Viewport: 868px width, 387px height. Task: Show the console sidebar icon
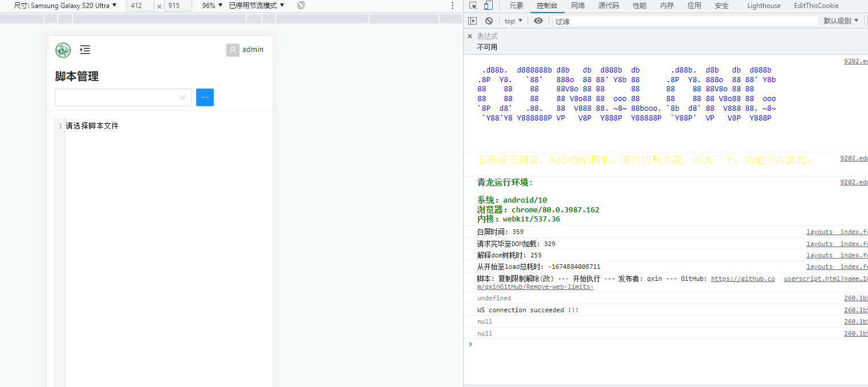point(472,21)
